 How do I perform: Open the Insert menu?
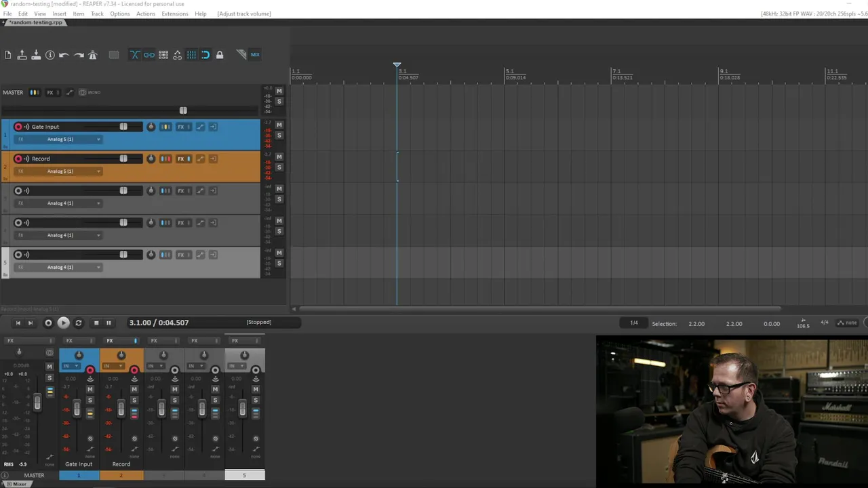60,14
